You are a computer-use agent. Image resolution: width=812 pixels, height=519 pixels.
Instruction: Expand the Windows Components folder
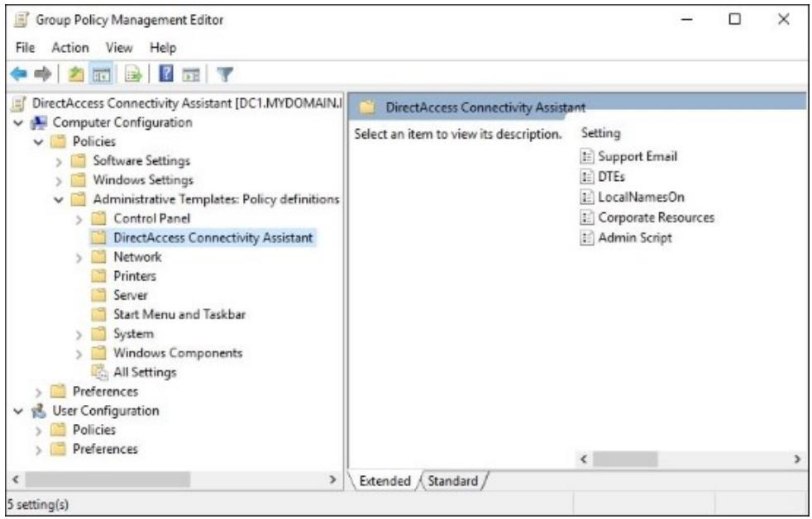pyautogui.click(x=79, y=354)
